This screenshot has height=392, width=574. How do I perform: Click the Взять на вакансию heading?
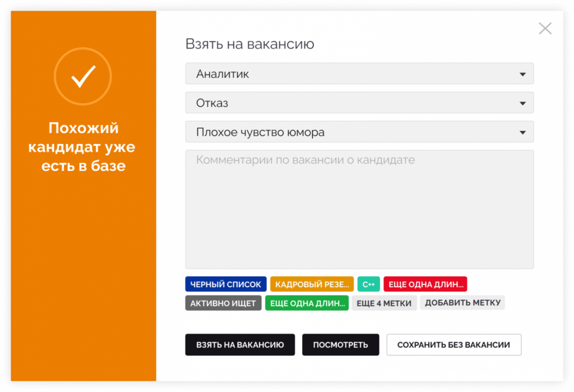(249, 44)
